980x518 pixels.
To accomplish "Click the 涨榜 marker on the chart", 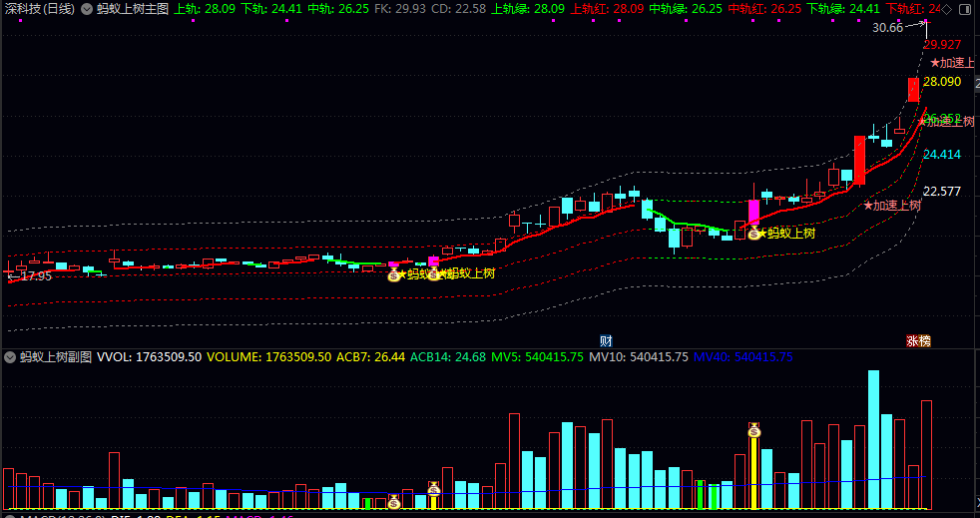I will (919, 341).
